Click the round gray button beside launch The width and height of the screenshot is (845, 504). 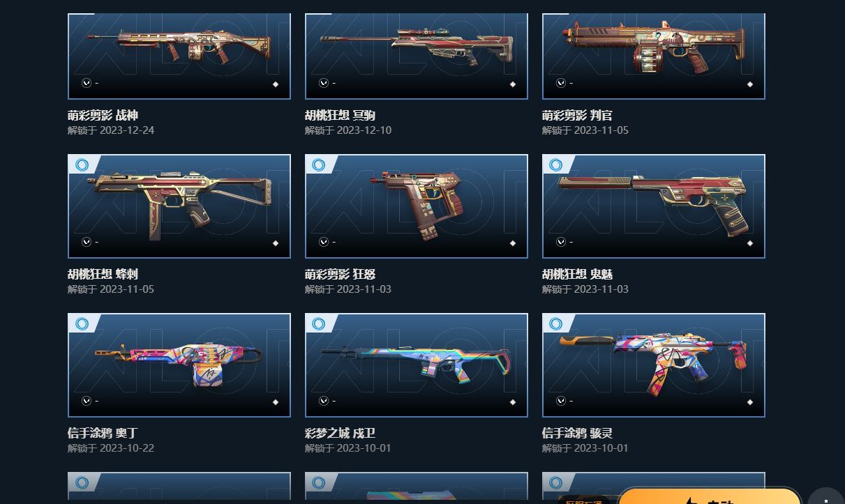click(826, 496)
